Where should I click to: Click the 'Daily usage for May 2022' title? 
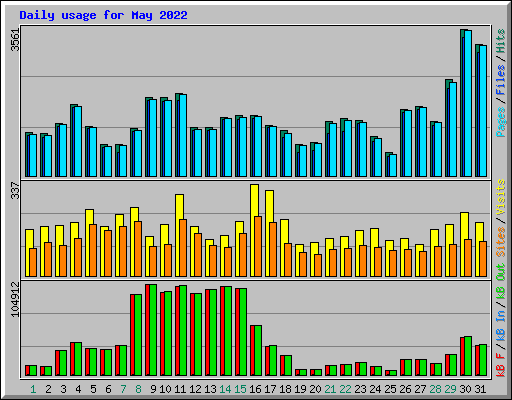click(103, 15)
